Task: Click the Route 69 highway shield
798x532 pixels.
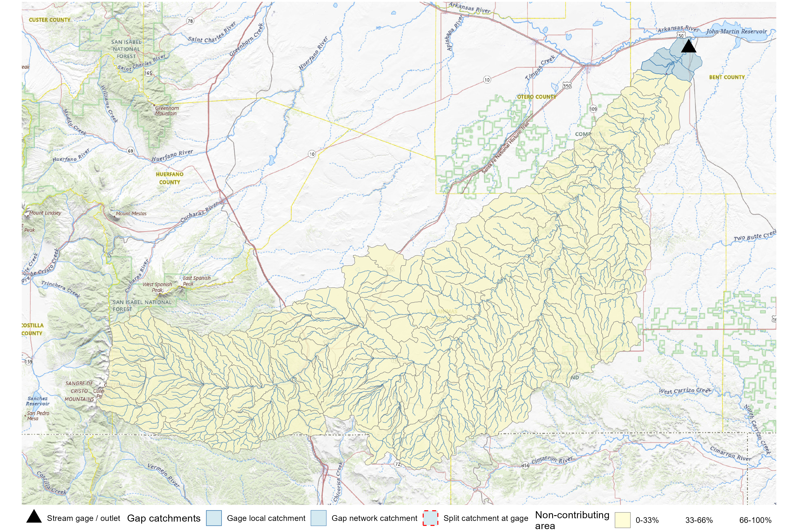Action: 131,151
